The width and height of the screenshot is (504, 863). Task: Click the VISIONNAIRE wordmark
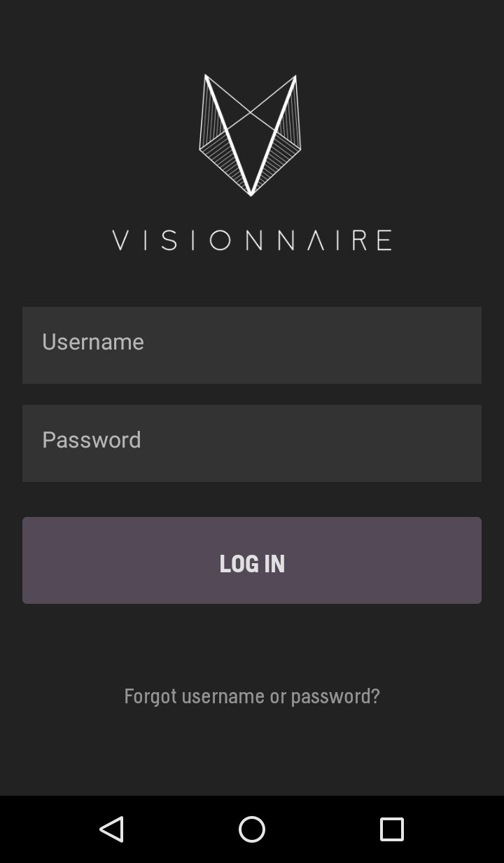click(x=252, y=239)
